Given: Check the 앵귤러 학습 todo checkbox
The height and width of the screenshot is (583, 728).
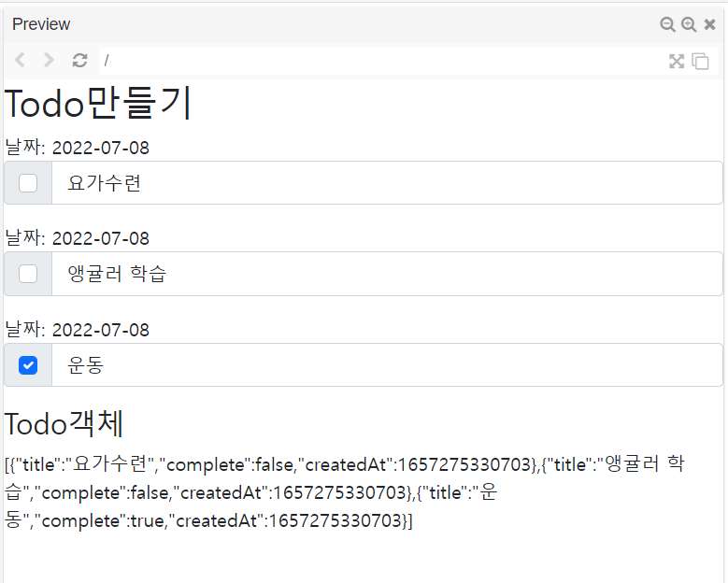Looking at the screenshot, I should tap(28, 274).
